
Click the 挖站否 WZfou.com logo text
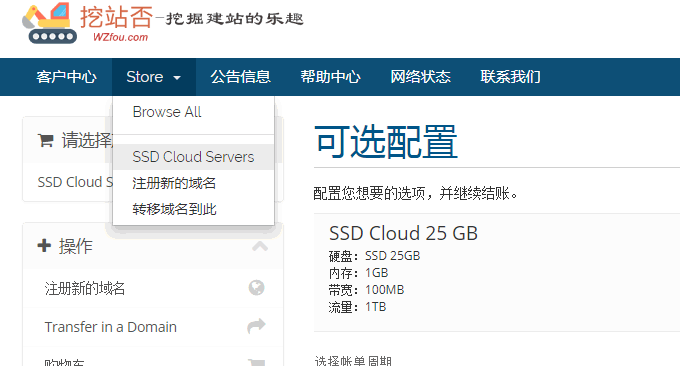pos(116,23)
